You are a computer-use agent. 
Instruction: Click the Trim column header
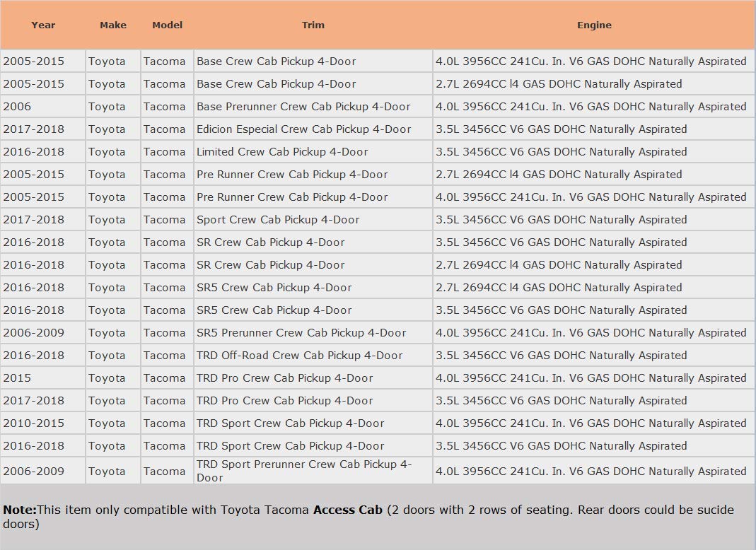(313, 25)
